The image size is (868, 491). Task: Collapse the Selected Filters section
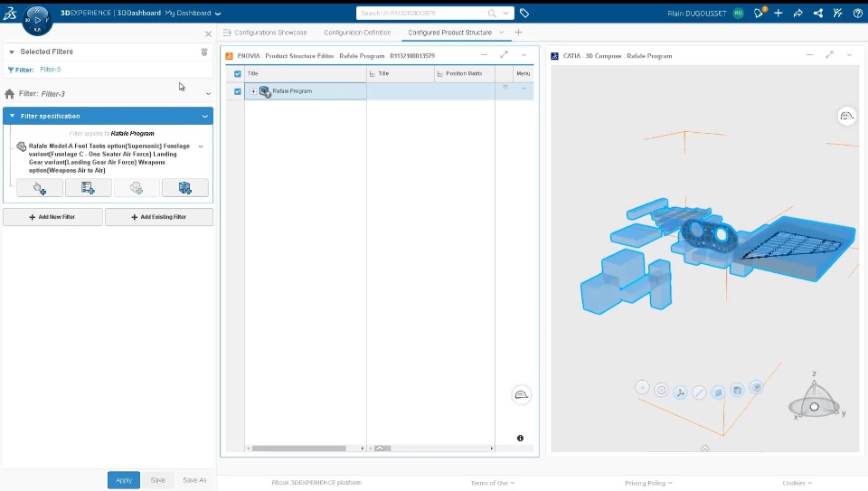(x=12, y=52)
